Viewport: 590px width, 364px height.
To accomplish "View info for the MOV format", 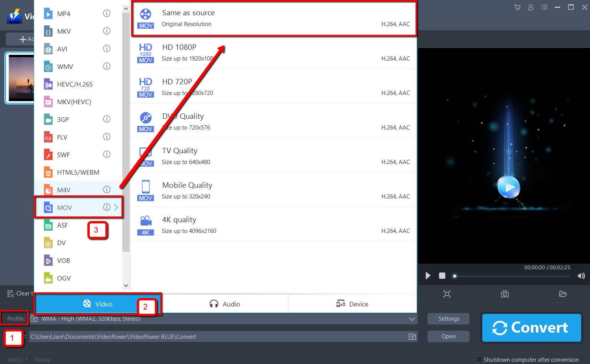I will [107, 207].
